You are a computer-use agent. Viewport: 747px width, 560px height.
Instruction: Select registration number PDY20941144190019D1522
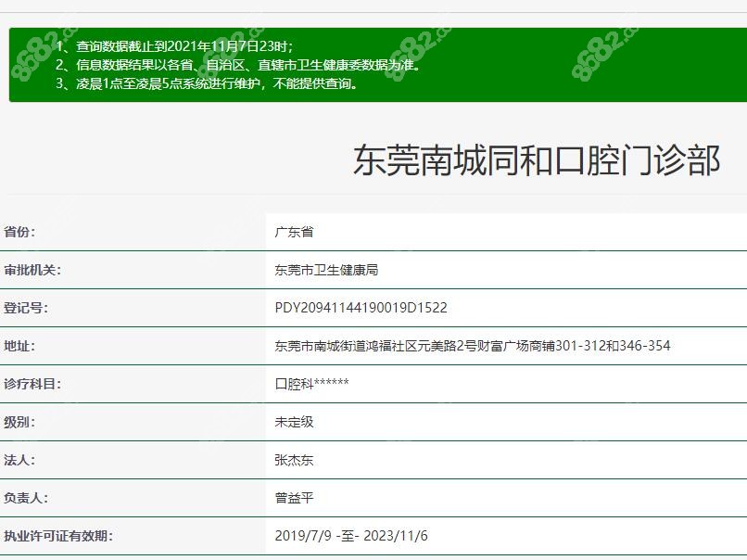pos(361,308)
